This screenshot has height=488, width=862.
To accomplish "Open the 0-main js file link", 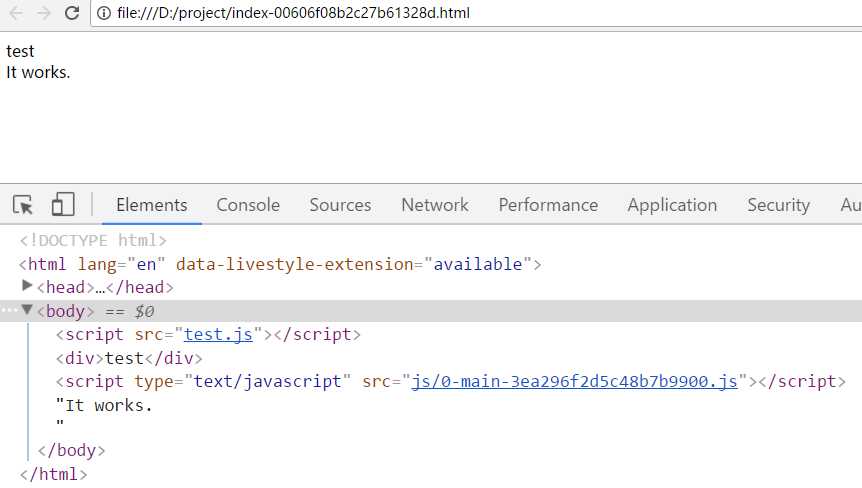I will 574,381.
